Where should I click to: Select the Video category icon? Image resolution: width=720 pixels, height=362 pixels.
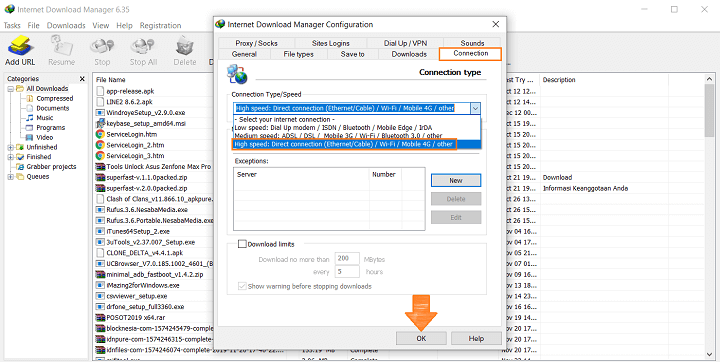30,137
